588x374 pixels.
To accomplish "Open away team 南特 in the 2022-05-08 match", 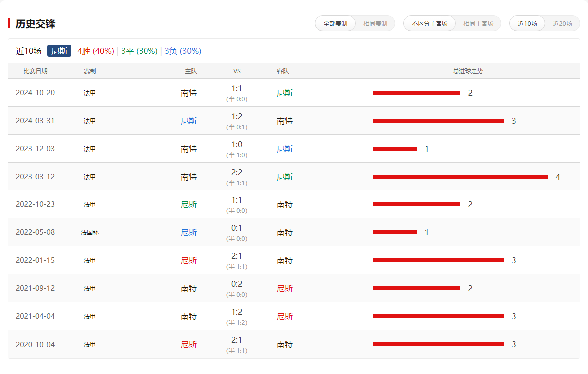I will point(285,232).
